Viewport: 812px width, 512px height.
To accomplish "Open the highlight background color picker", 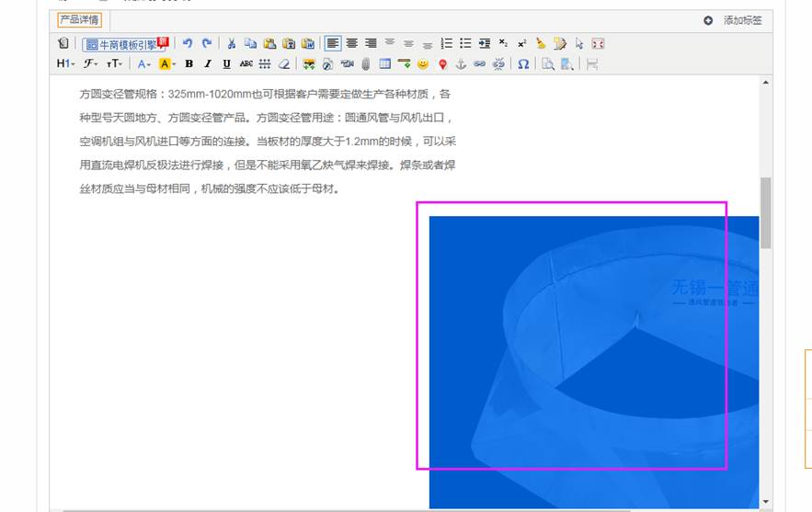I will click(x=167, y=63).
